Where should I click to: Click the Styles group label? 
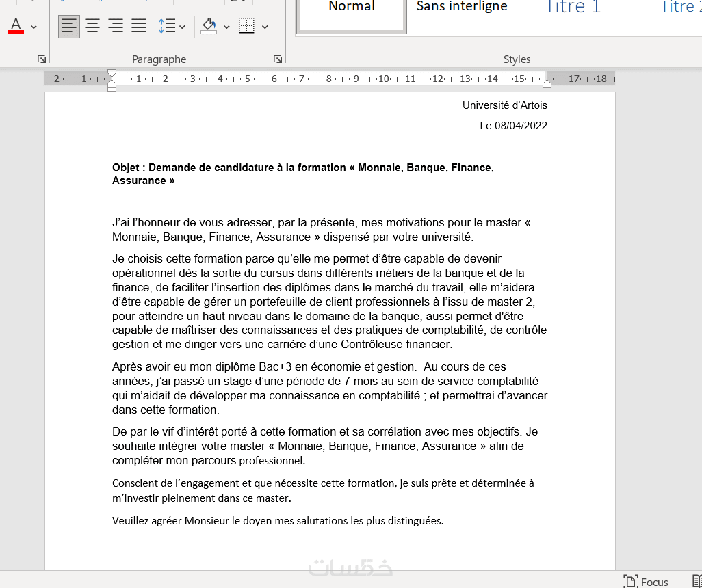[517, 59]
